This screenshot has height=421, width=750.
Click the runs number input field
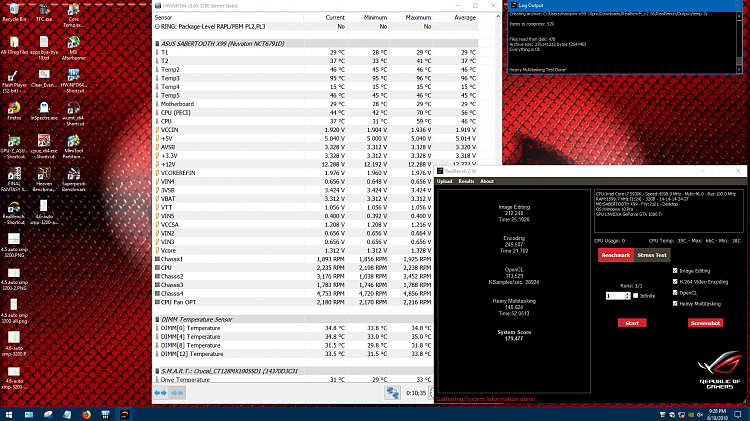tap(615, 296)
